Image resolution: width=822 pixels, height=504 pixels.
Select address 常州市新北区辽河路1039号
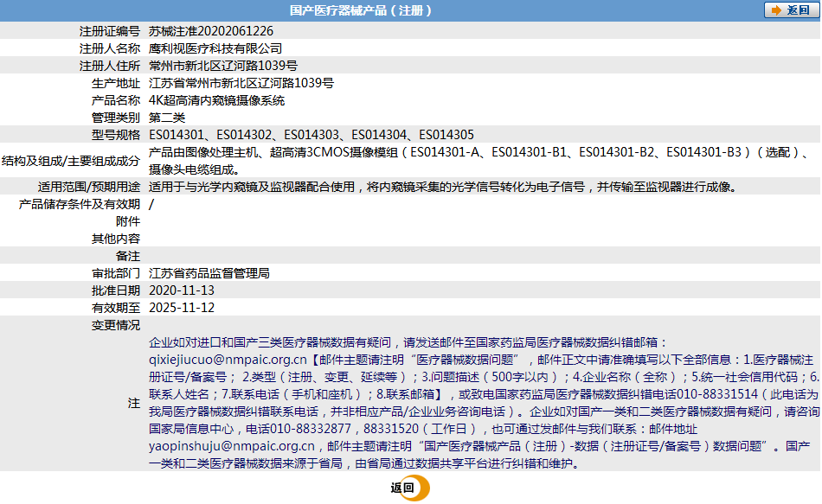click(x=222, y=66)
